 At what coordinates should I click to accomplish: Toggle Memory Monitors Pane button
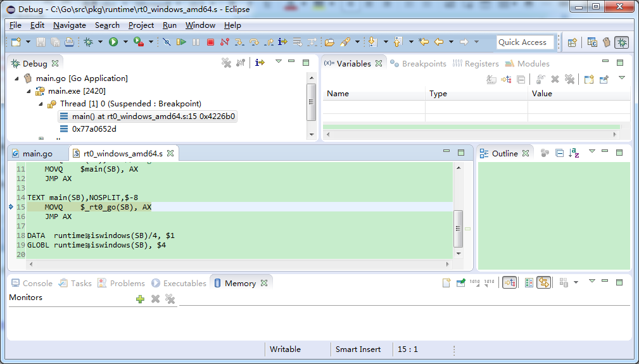click(x=509, y=282)
